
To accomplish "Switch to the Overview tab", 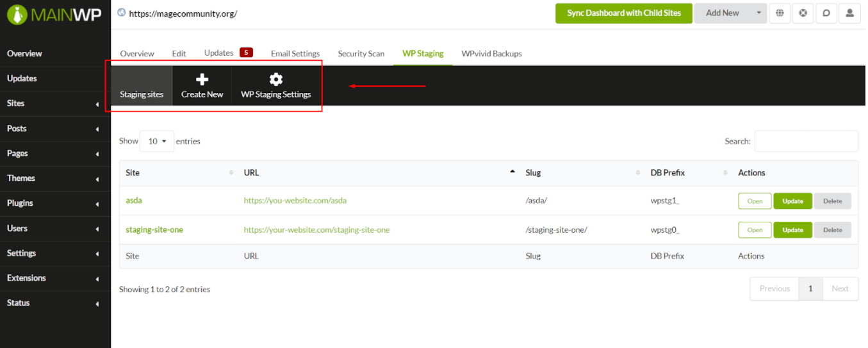I will [137, 54].
